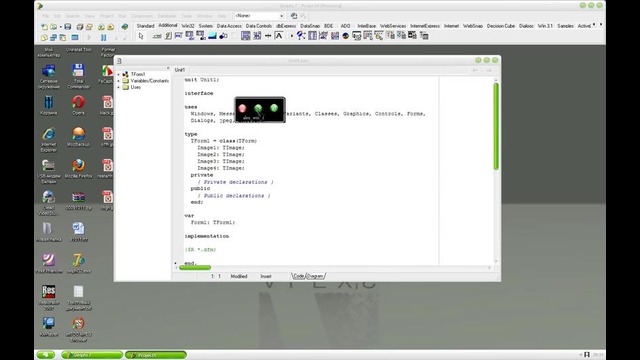Click the New Form toolbar icon

tap(75, 38)
